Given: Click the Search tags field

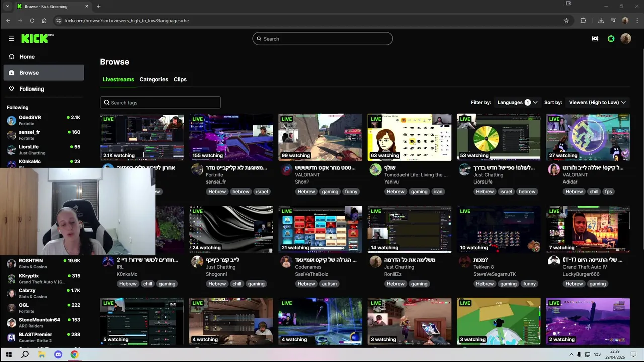Looking at the screenshot, I should pos(160,102).
